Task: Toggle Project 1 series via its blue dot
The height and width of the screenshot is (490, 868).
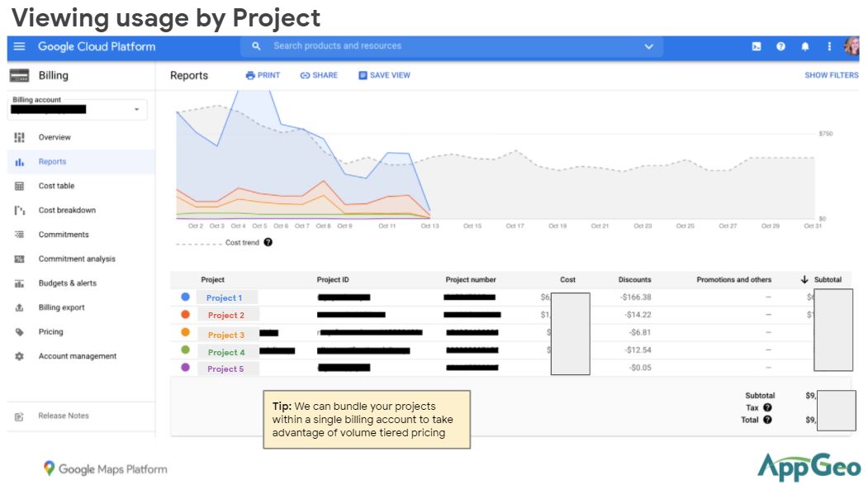Action: [x=186, y=297]
